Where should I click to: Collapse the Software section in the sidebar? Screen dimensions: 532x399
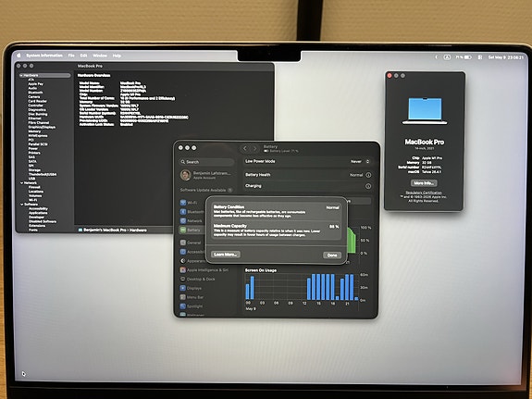coord(21,205)
